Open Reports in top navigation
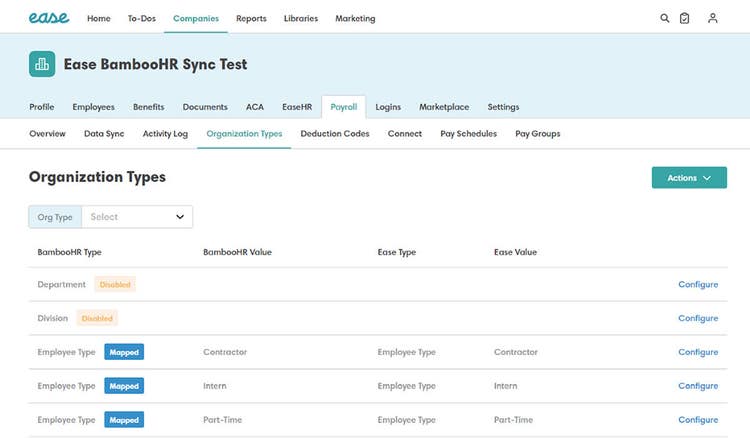This screenshot has height=438, width=750. pyautogui.click(x=251, y=18)
